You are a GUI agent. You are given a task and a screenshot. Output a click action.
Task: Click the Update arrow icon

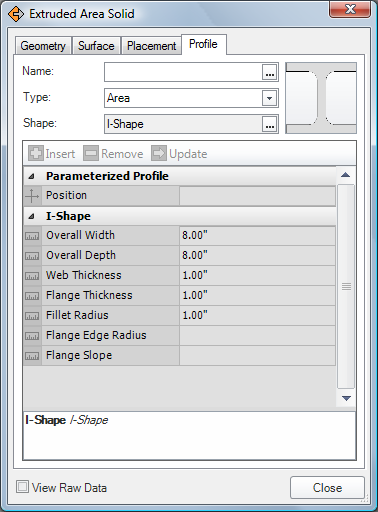tap(159, 153)
